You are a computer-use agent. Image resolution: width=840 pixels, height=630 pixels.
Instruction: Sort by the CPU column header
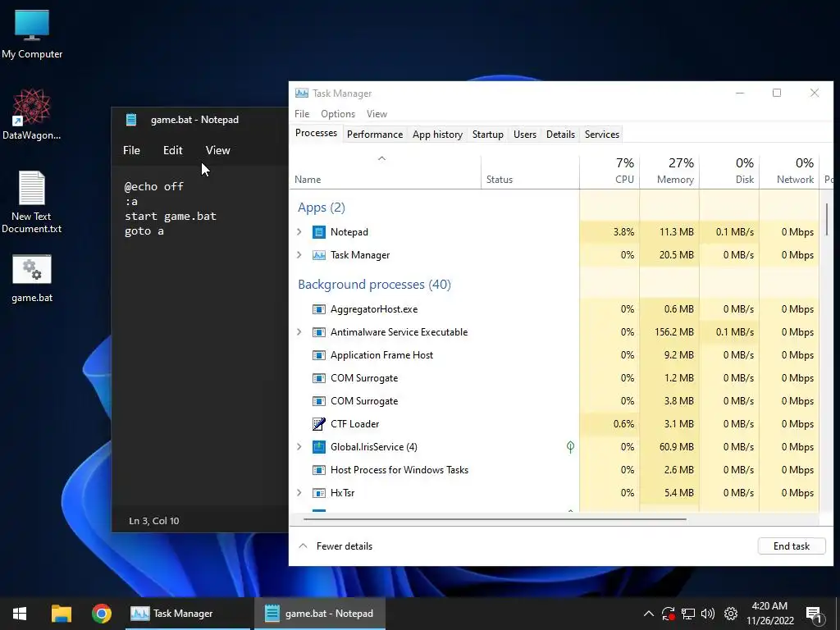click(x=609, y=171)
